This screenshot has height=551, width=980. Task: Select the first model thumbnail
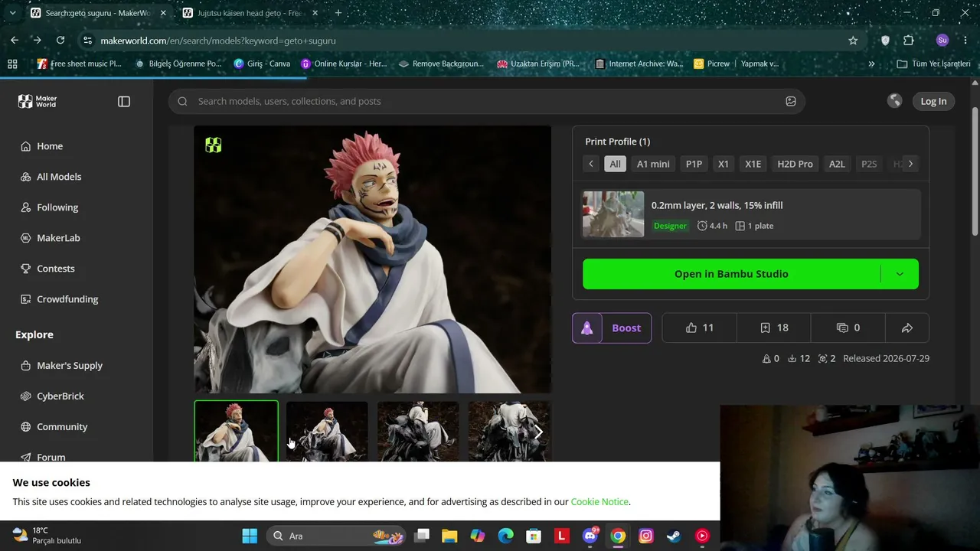[236, 432]
